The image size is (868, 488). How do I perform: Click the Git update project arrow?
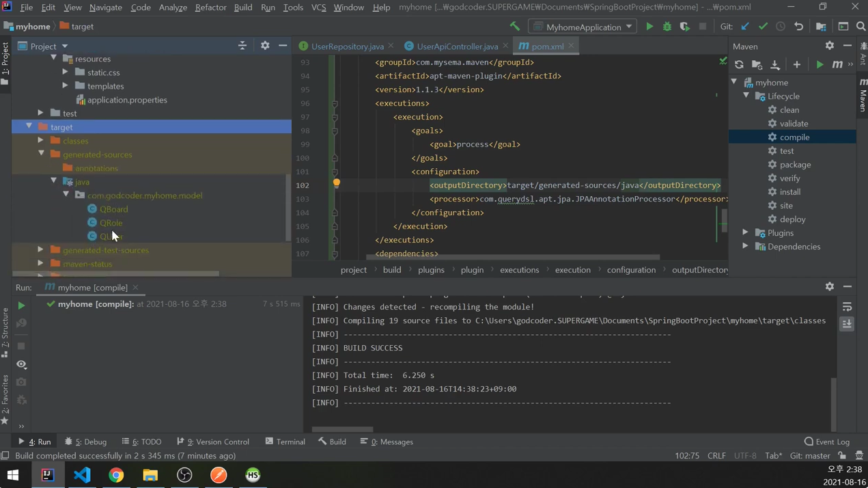[745, 27]
